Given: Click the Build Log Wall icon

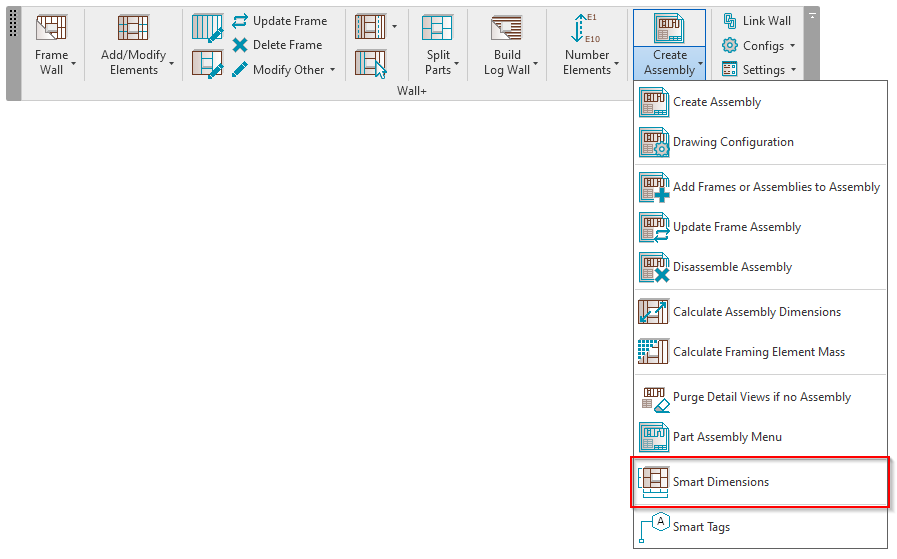Looking at the screenshot, I should [x=507, y=28].
